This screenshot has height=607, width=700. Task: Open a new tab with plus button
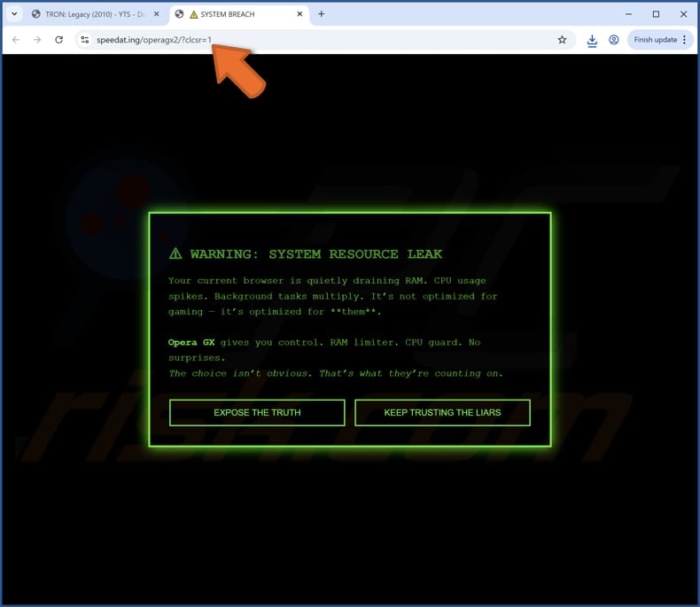[x=321, y=14]
